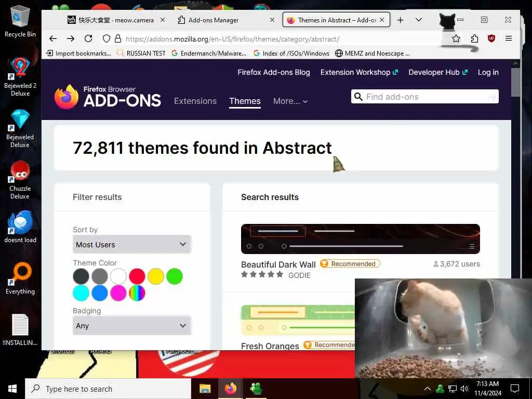The image size is (532, 399).
Task: Pick the magenta theme color swatch
Action: [118, 293]
